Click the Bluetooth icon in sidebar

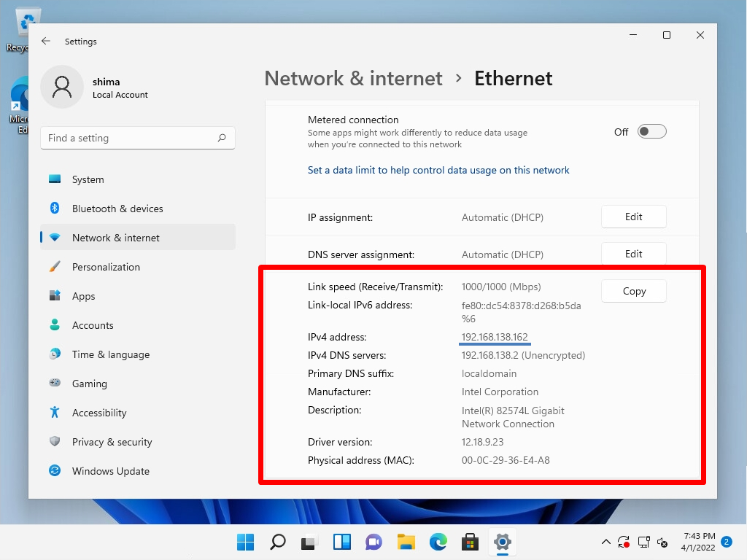55,208
